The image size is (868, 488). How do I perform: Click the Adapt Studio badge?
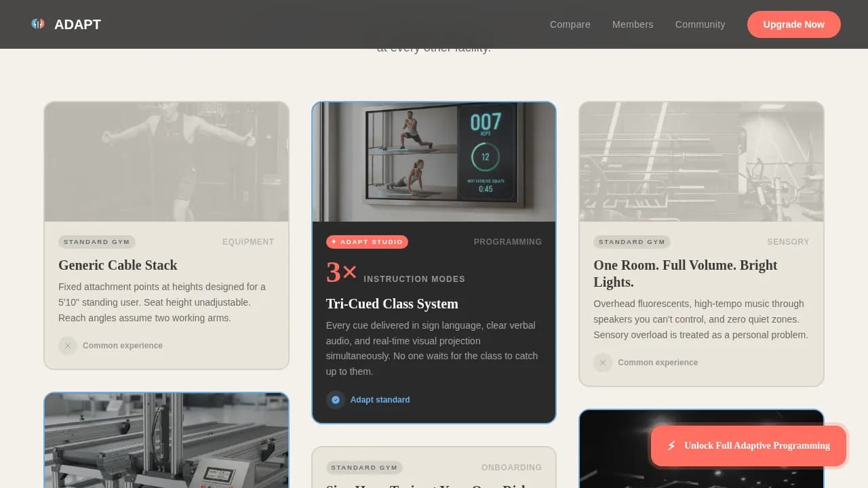tap(367, 242)
